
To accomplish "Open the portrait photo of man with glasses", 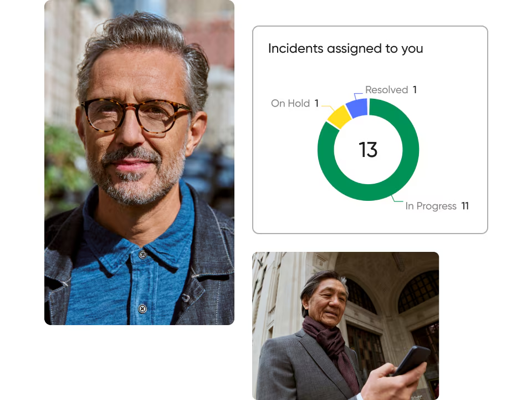I will [140, 163].
